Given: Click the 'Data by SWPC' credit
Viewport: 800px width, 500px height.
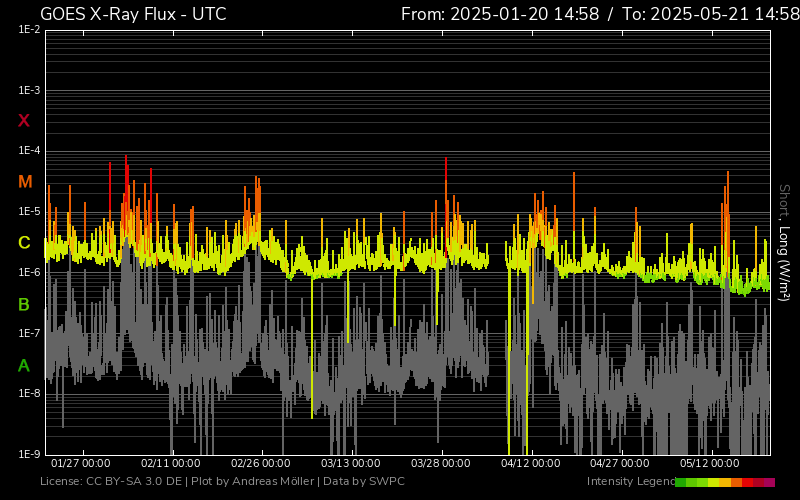Looking at the screenshot, I should point(364,481).
